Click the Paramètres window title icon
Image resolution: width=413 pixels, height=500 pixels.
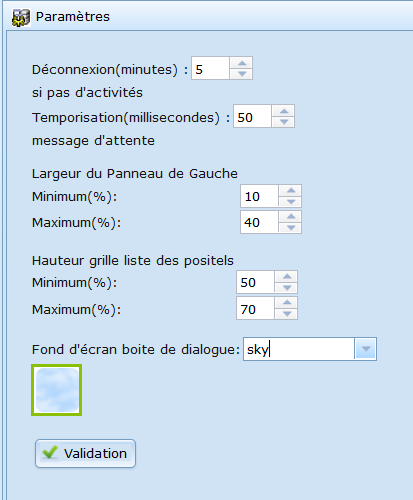point(21,18)
